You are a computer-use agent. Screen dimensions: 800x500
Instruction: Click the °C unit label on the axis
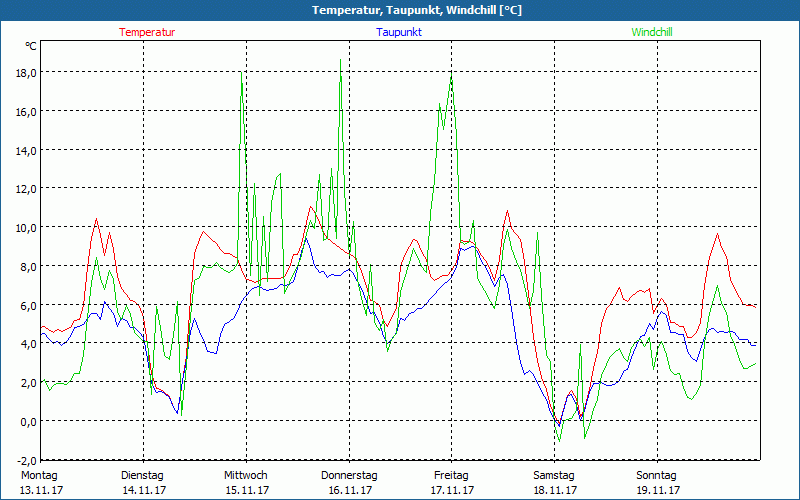pos(31,46)
